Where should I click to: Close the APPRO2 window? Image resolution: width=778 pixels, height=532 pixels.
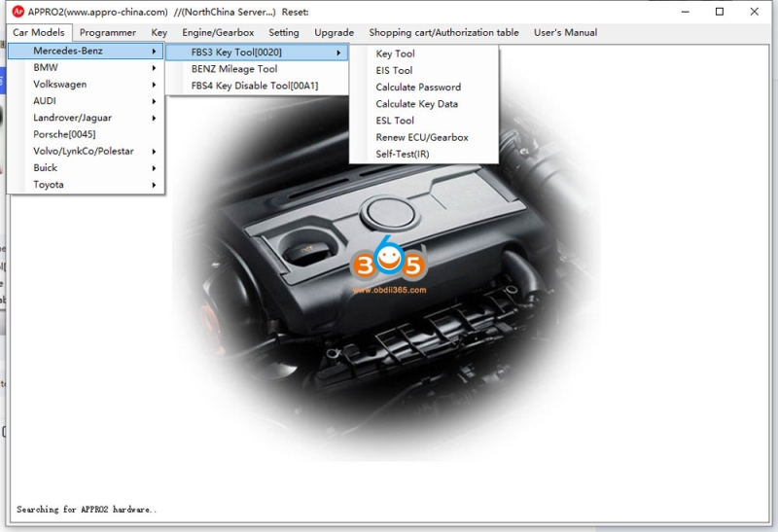click(755, 12)
